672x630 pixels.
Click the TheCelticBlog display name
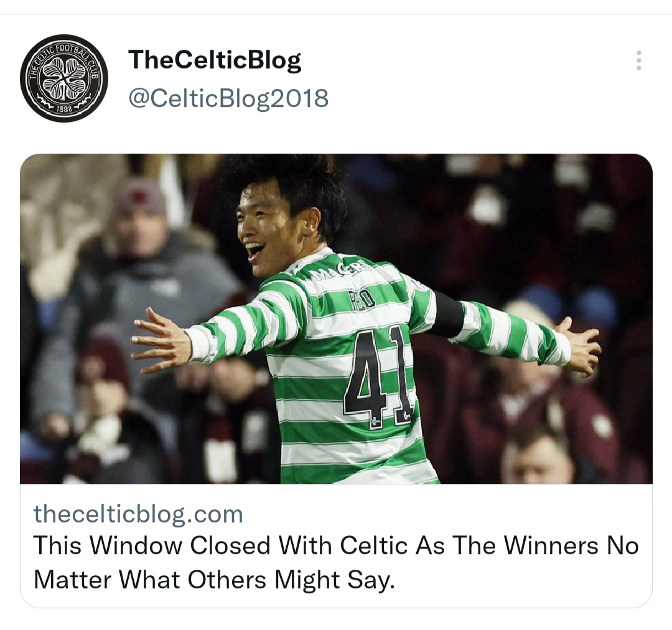click(x=215, y=60)
